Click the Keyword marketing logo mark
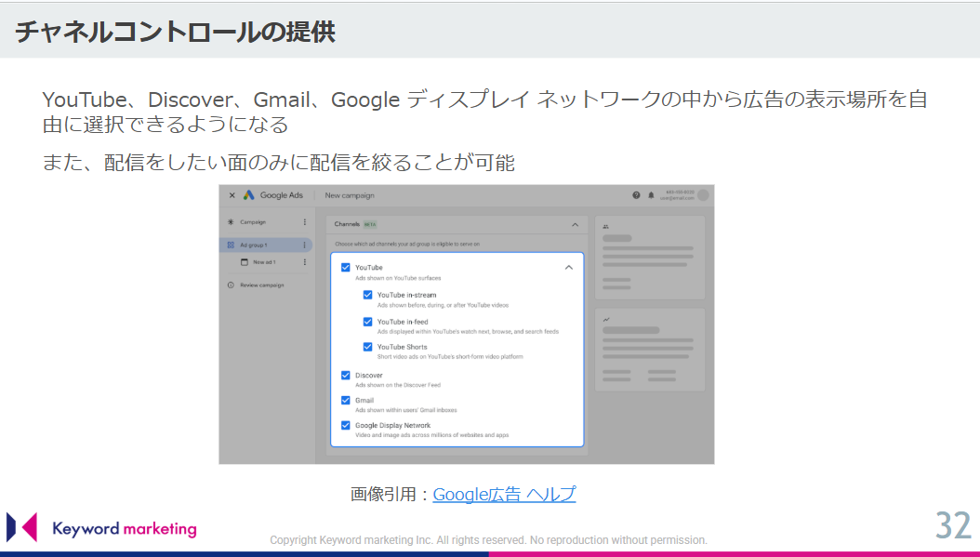 (x=22, y=527)
